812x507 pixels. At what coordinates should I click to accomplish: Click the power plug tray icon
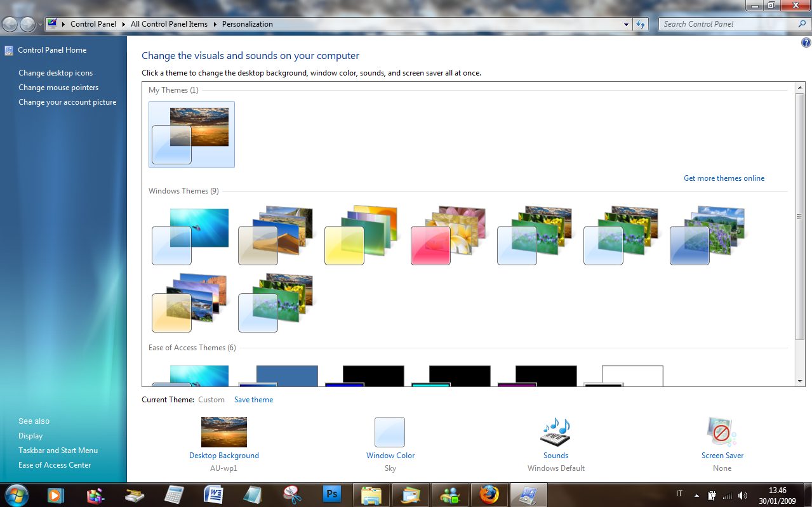712,495
